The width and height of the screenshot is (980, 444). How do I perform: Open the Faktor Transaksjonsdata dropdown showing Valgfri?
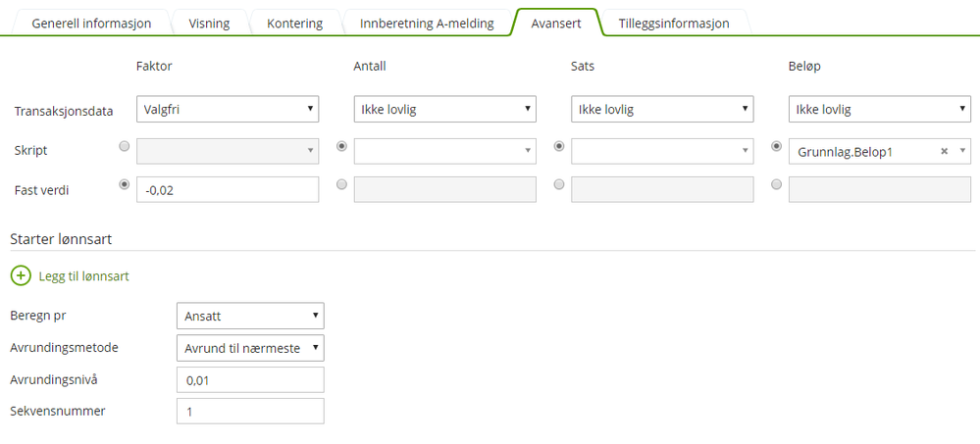tap(228, 110)
